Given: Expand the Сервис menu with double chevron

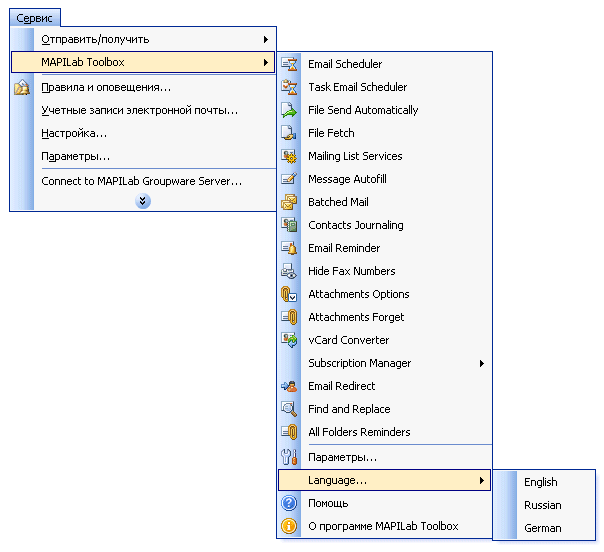Looking at the screenshot, I should [x=143, y=201].
